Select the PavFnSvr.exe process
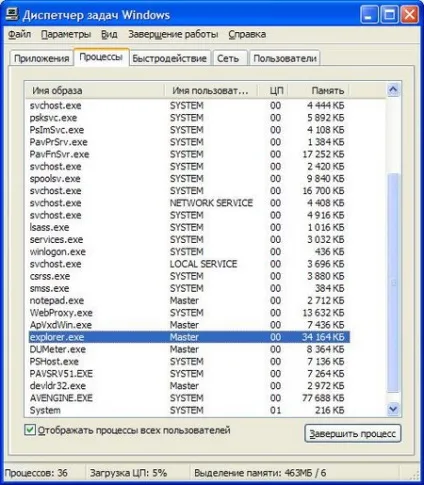This screenshot has width=424, height=485. pos(189,154)
